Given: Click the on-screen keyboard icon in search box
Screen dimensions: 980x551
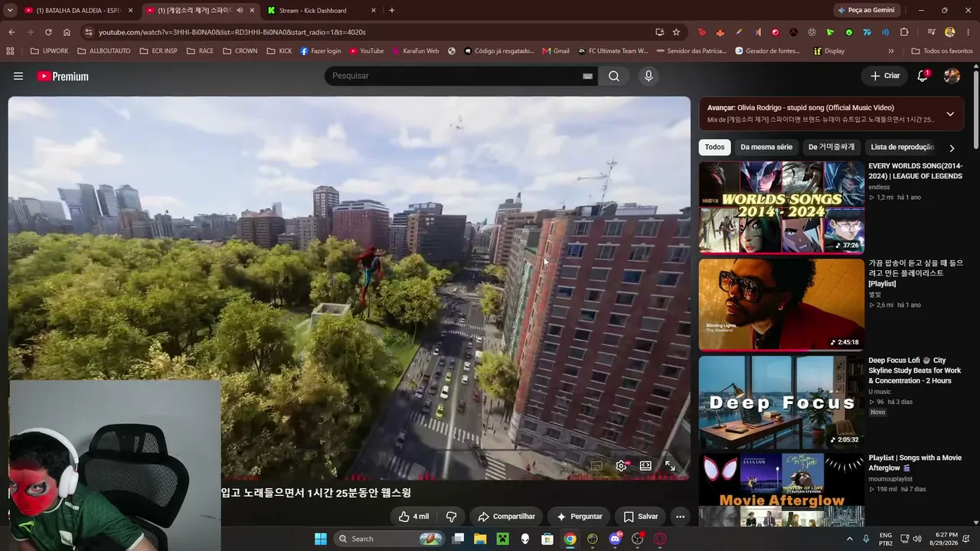Looking at the screenshot, I should coord(587,76).
